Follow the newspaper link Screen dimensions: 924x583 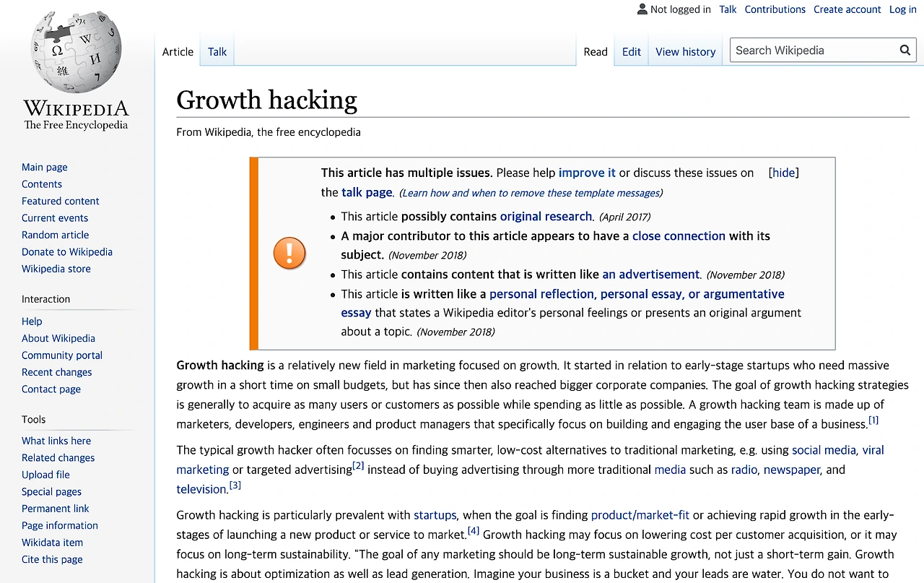[792, 470]
